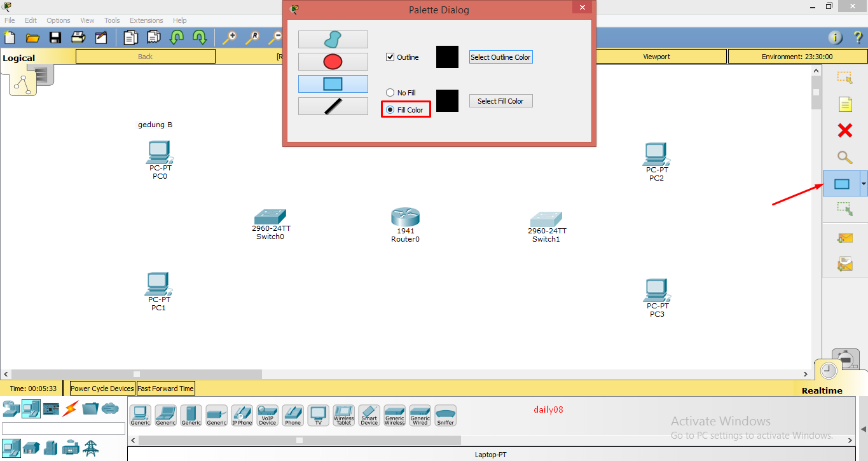This screenshot has height=461, width=868.
Task: Enable the Fill Color option
Action: point(390,109)
